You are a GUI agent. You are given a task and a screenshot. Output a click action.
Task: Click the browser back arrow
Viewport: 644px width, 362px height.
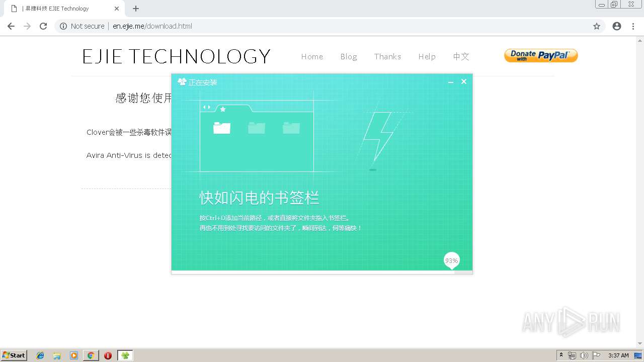pos(11,26)
